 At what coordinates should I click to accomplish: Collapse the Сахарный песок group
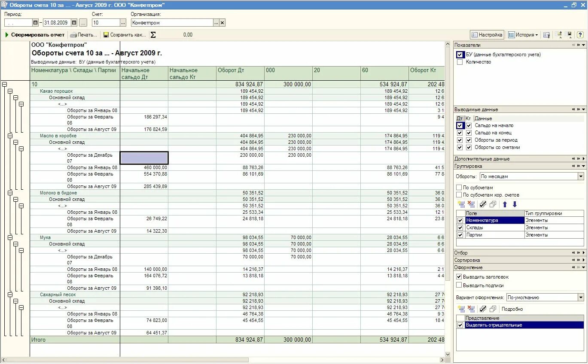pos(10,294)
